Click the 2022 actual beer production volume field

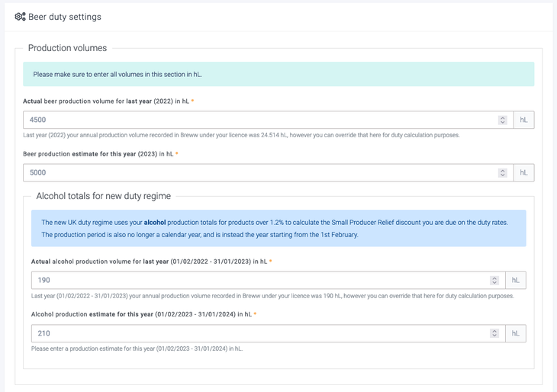[x=259, y=120]
